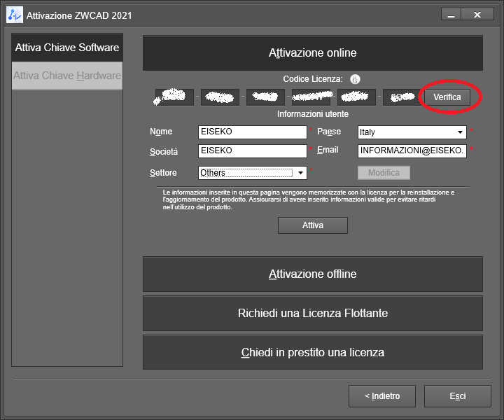The height and width of the screenshot is (420, 504).
Task: Click the Codice Licenza label
Action: (x=313, y=79)
